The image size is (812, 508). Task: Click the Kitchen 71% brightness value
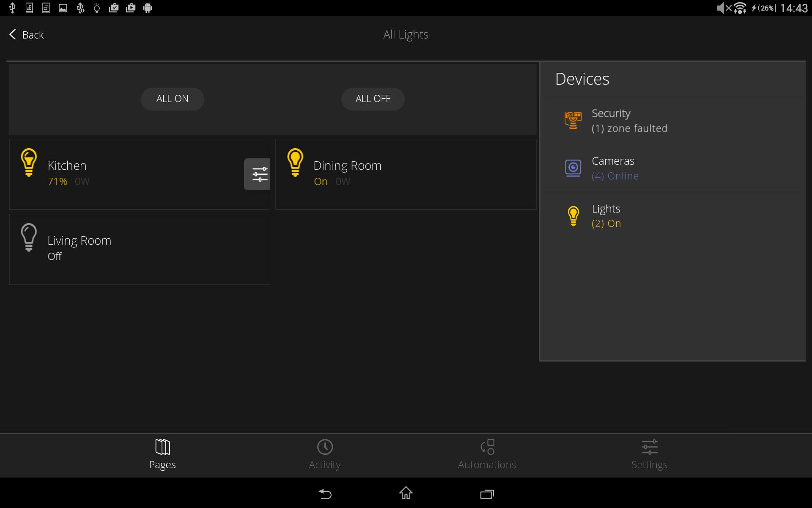pyautogui.click(x=58, y=182)
